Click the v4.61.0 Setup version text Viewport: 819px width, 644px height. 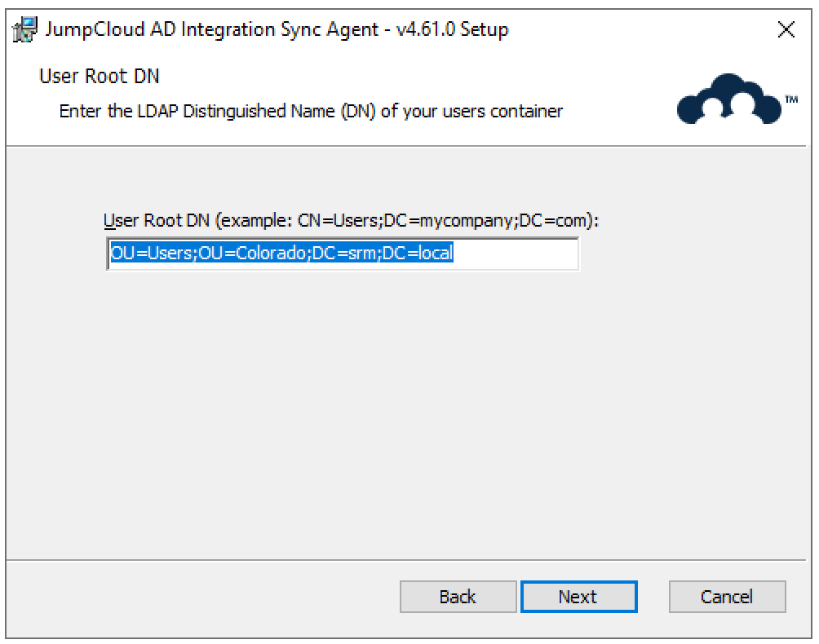click(465, 30)
